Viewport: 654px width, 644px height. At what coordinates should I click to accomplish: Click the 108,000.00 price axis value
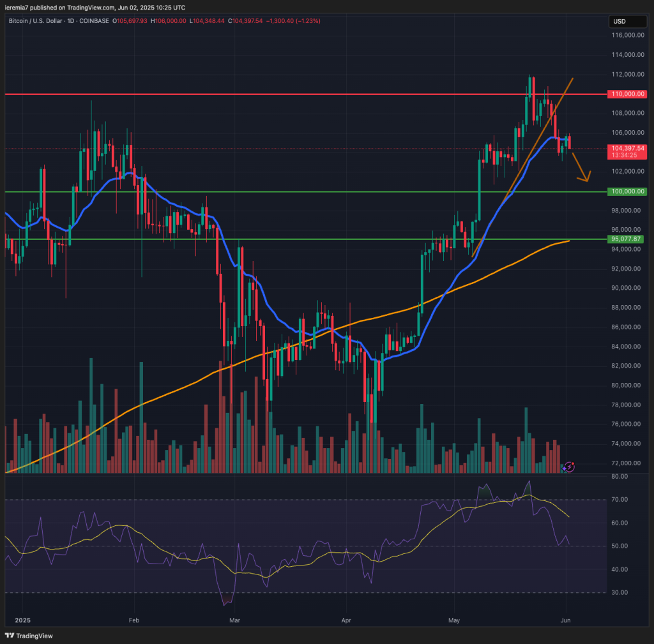pyautogui.click(x=628, y=113)
